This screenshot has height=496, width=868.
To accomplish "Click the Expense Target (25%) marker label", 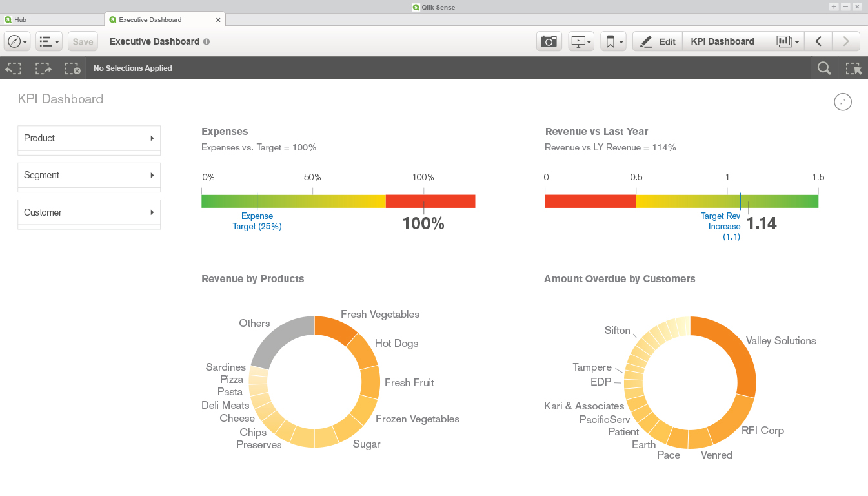I will [257, 222].
